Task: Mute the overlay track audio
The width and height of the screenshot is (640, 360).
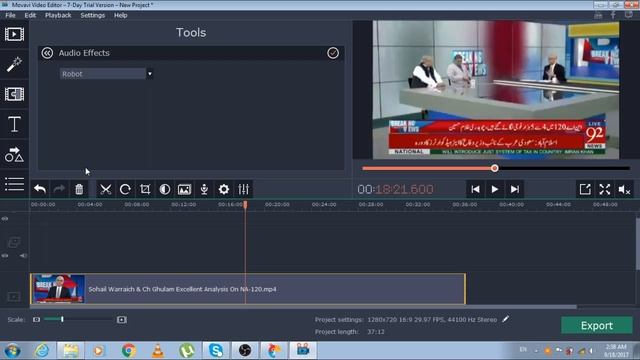Action: point(23,256)
